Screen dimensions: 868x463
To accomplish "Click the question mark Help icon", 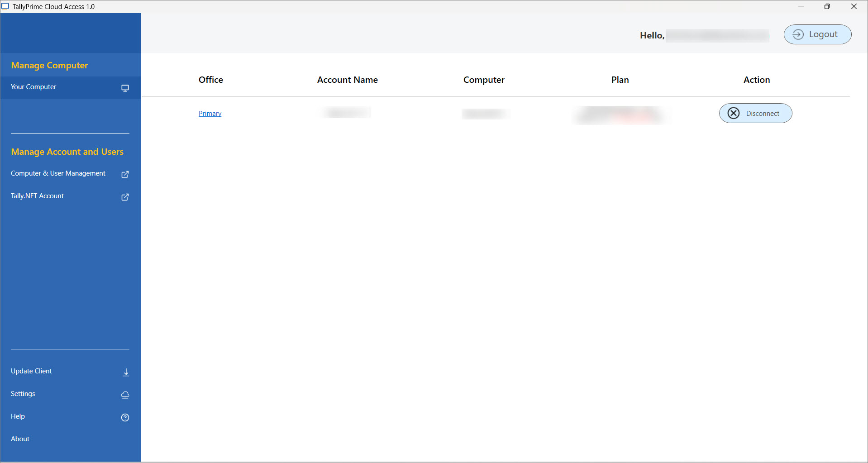I will click(x=125, y=417).
